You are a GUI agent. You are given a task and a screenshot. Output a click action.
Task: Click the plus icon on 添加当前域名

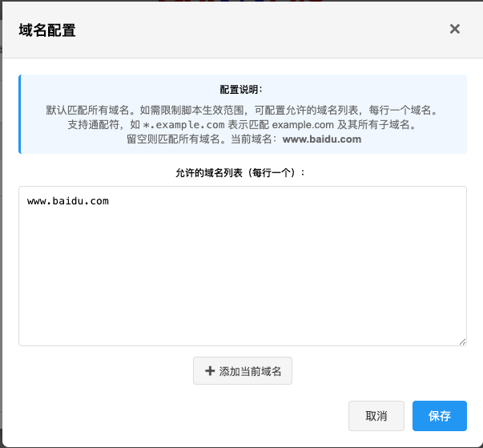tap(210, 371)
